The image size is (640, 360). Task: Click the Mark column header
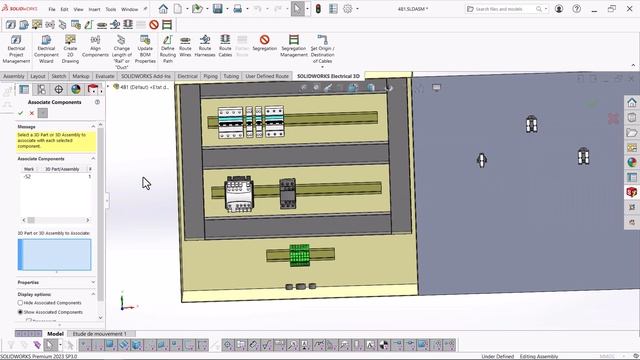[x=29, y=169]
